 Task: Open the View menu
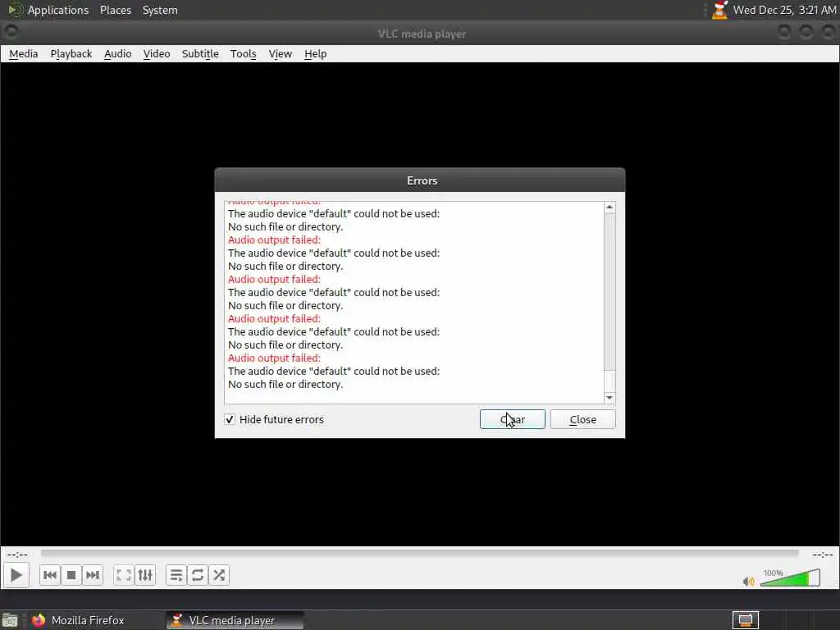[x=281, y=53]
